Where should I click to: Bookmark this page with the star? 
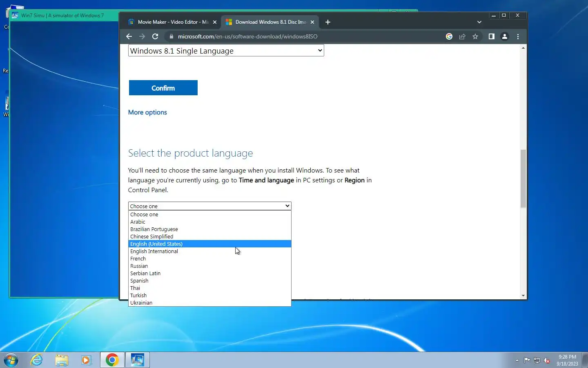click(475, 36)
